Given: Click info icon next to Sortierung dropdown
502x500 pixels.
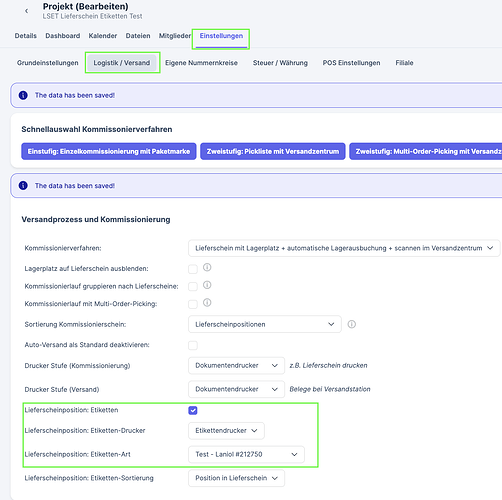Looking at the screenshot, I should tap(352, 324).
